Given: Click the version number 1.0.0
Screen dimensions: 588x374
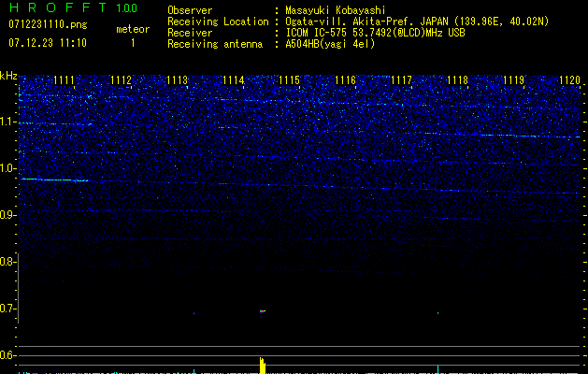Looking at the screenshot, I should point(127,7).
